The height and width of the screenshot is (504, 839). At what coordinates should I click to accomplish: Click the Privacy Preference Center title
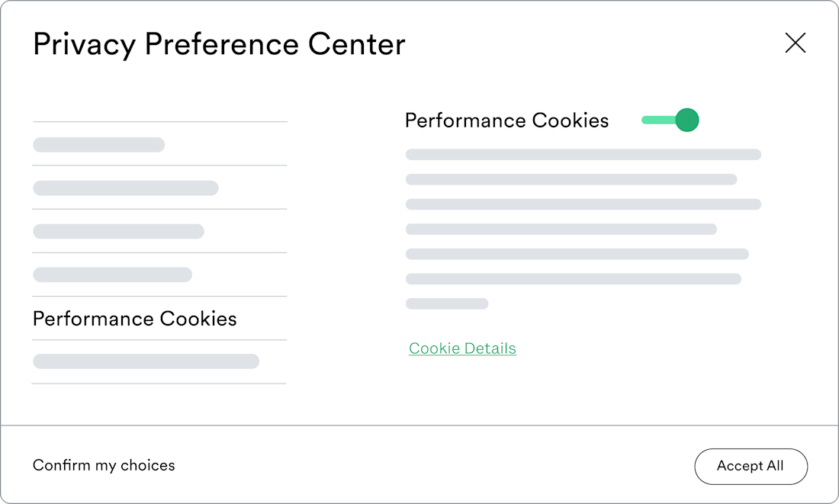(219, 44)
